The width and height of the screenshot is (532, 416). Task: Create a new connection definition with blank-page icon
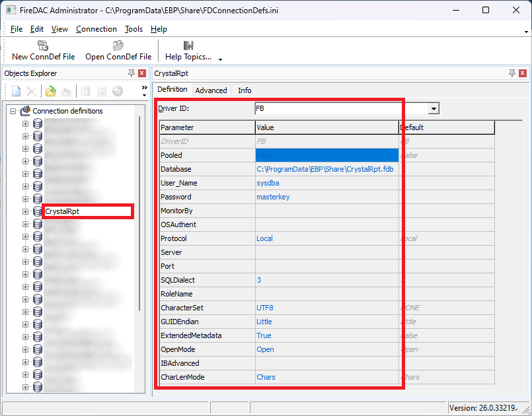click(x=17, y=91)
